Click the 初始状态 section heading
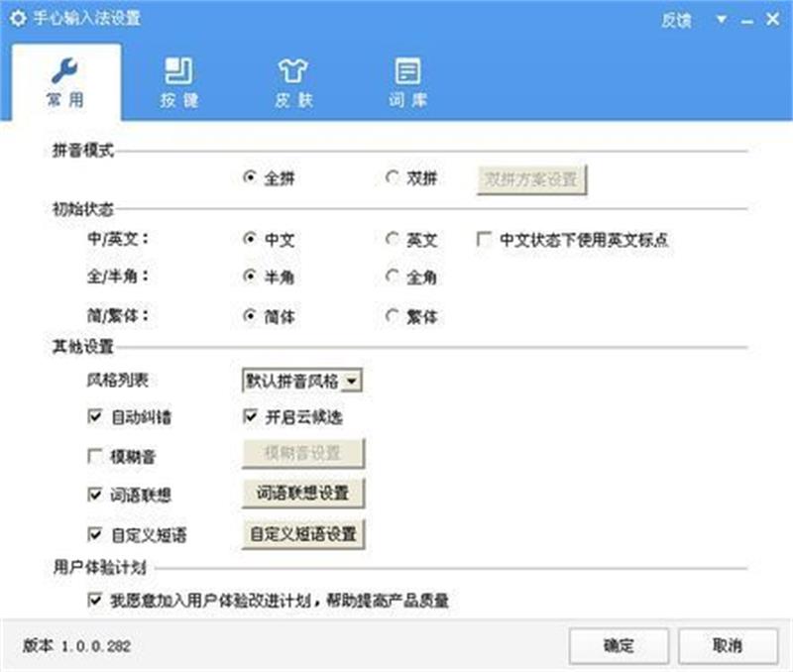 [83, 209]
